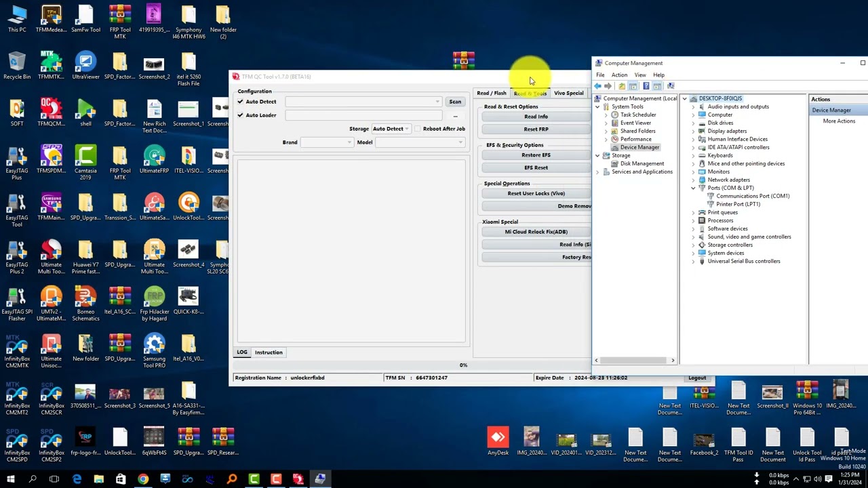Screen dimensions: 868x488
Task: Click Back arrow in Computer Management toolbar
Action: (597, 86)
